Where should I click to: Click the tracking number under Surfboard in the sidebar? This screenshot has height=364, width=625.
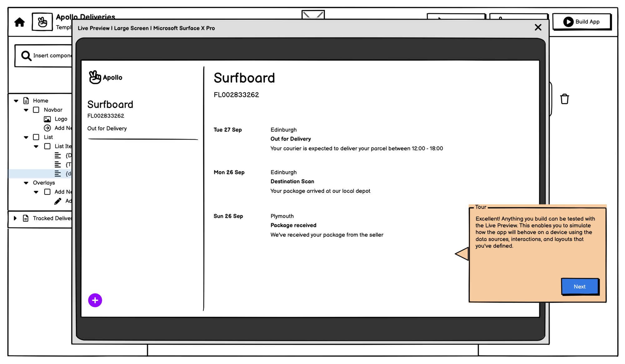[106, 116]
